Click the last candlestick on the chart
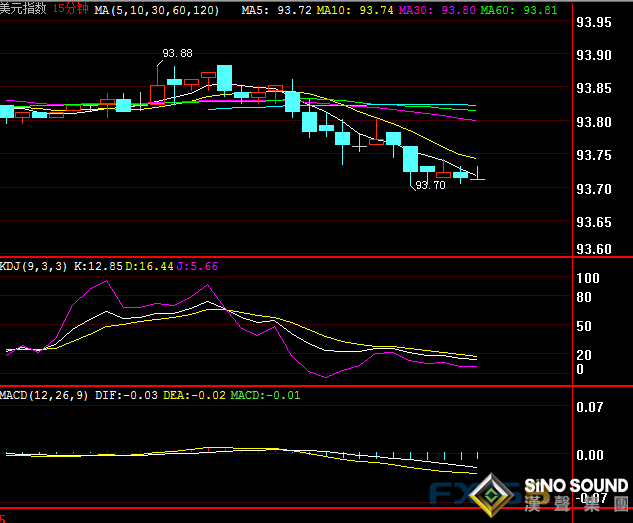This screenshot has width=633, height=523. click(x=477, y=178)
